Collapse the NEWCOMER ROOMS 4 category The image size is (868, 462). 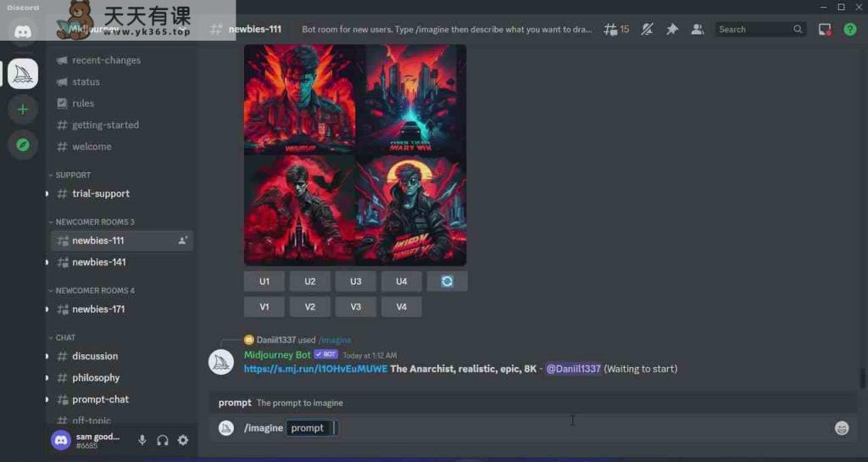pyautogui.click(x=92, y=291)
